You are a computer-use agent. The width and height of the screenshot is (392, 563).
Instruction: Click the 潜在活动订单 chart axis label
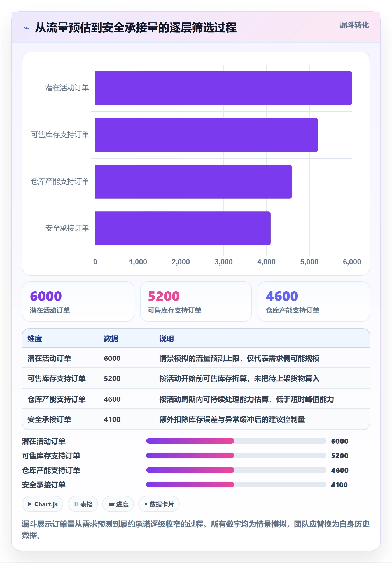[67, 88]
